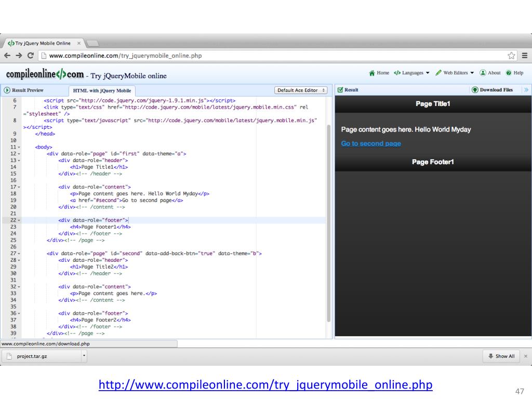Open the Chrome hamburger menu

point(525,56)
